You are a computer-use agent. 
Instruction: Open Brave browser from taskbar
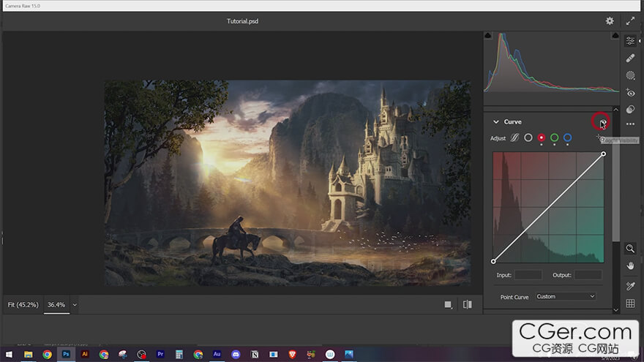pyautogui.click(x=293, y=354)
